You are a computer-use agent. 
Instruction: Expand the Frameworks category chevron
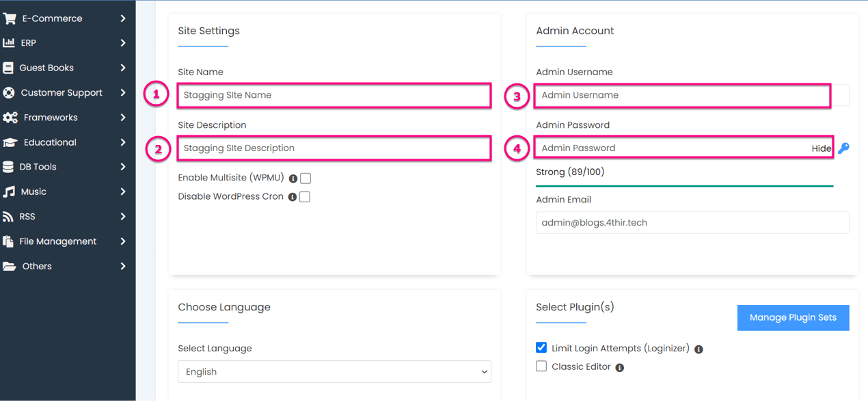click(x=123, y=118)
